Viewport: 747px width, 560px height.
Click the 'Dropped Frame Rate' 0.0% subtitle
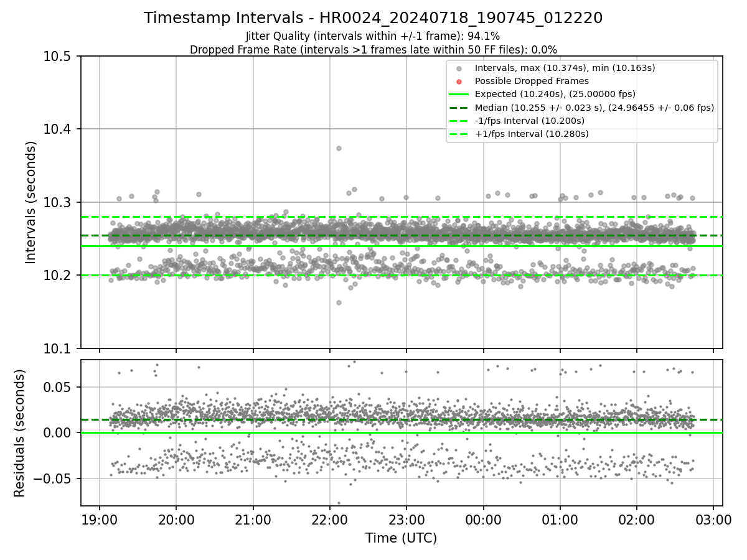point(373,49)
